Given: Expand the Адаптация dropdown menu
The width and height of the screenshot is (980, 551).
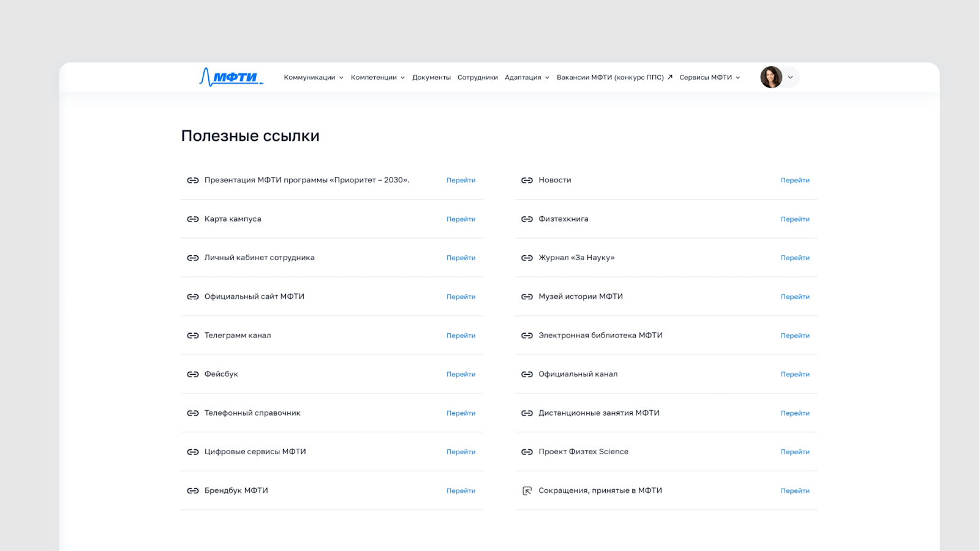Looking at the screenshot, I should pyautogui.click(x=527, y=77).
